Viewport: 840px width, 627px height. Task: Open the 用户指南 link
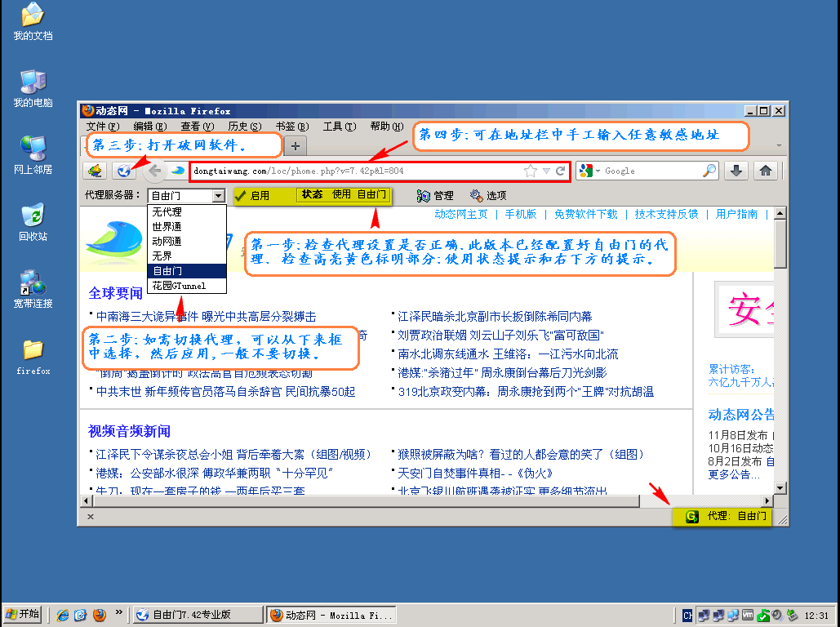(736, 215)
